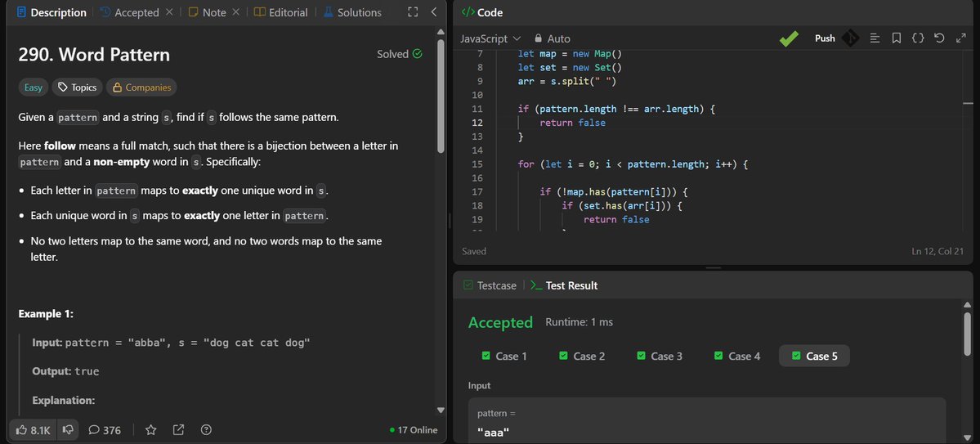Click the 'Runtime: 1 ms' text
Image resolution: width=980 pixels, height=444 pixels.
click(x=579, y=323)
